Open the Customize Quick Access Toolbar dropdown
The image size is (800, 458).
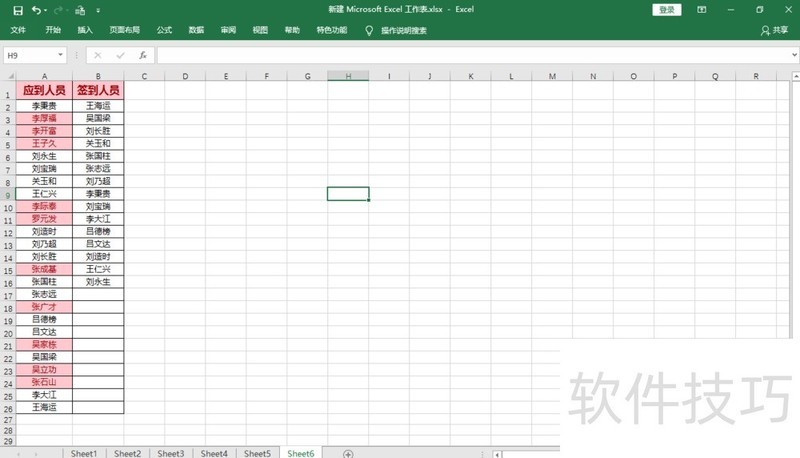[x=98, y=10]
